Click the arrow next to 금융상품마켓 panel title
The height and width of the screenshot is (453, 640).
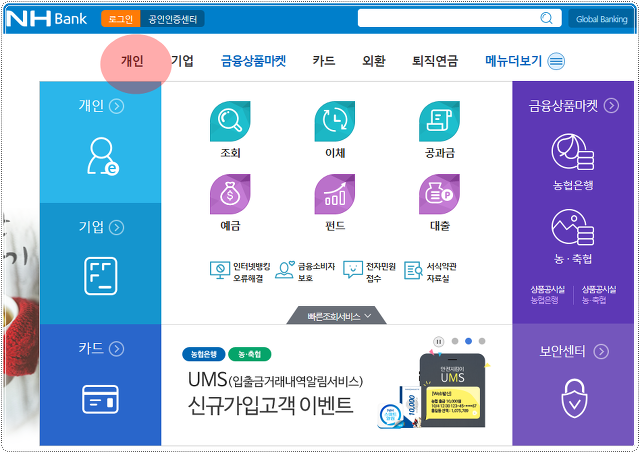coord(611,106)
